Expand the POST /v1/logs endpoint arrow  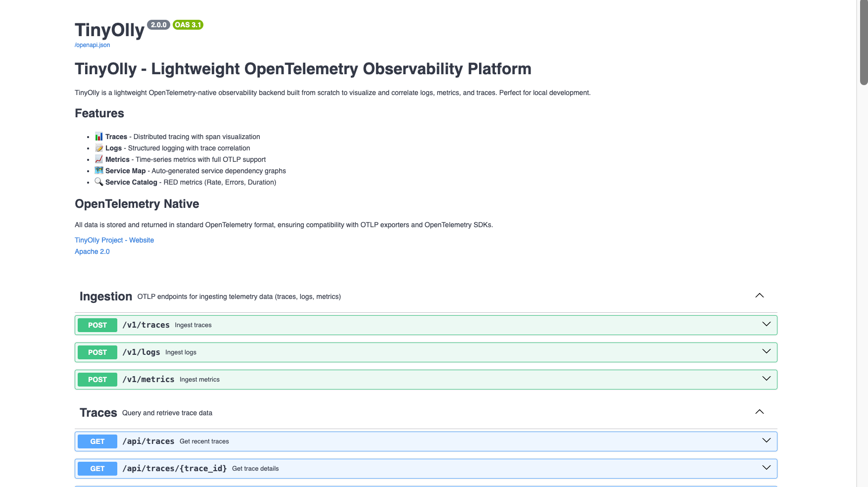pos(766,351)
